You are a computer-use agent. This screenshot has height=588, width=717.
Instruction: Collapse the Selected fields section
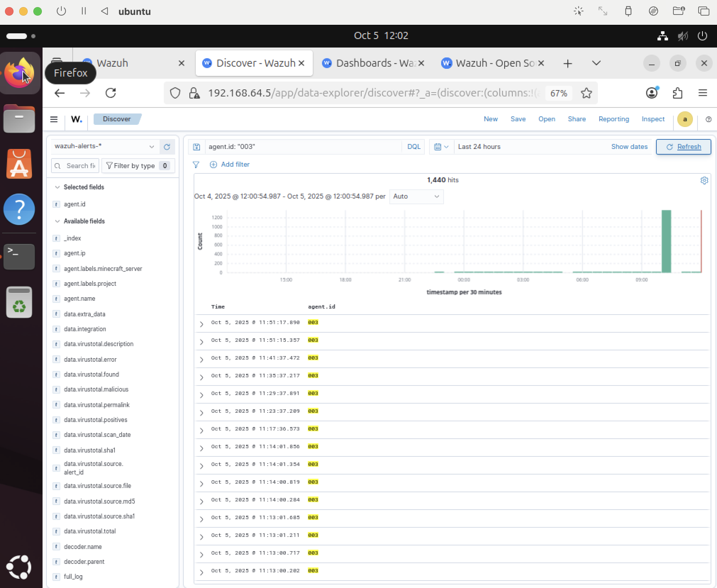(x=57, y=187)
